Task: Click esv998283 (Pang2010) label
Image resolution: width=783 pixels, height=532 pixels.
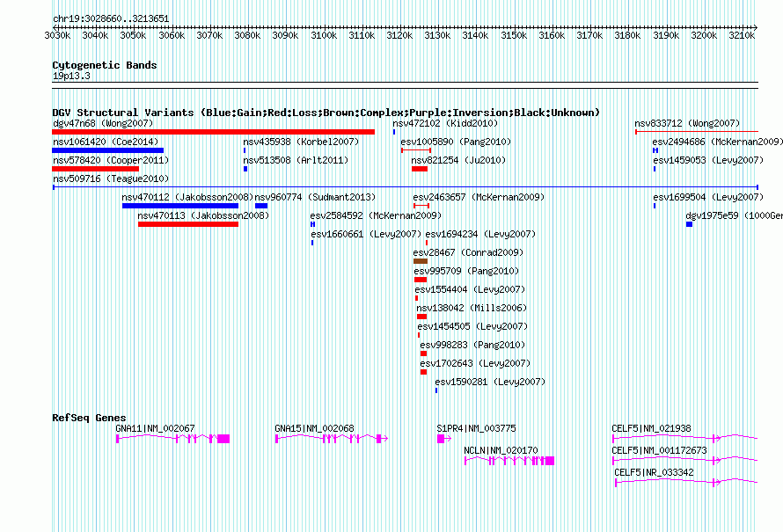Action: click(x=473, y=345)
